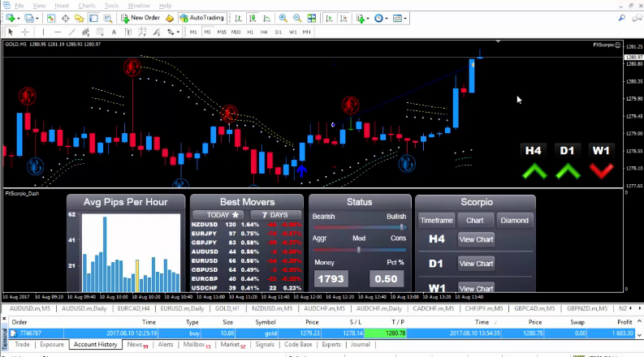
Task: Expand the Profiles dropdown arrow
Action: [37, 19]
